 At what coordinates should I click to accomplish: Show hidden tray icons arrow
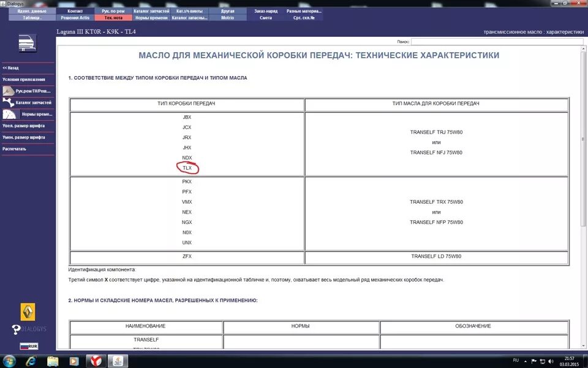pyautogui.click(x=526, y=362)
